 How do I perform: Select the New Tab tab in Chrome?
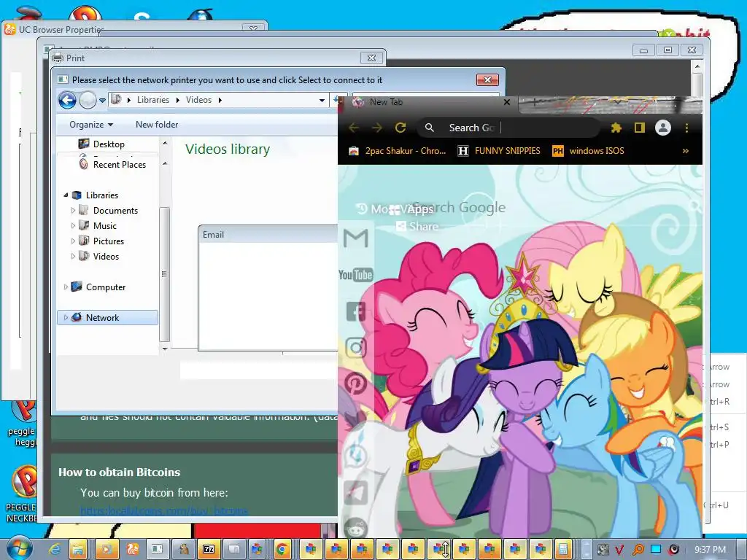[x=429, y=102]
